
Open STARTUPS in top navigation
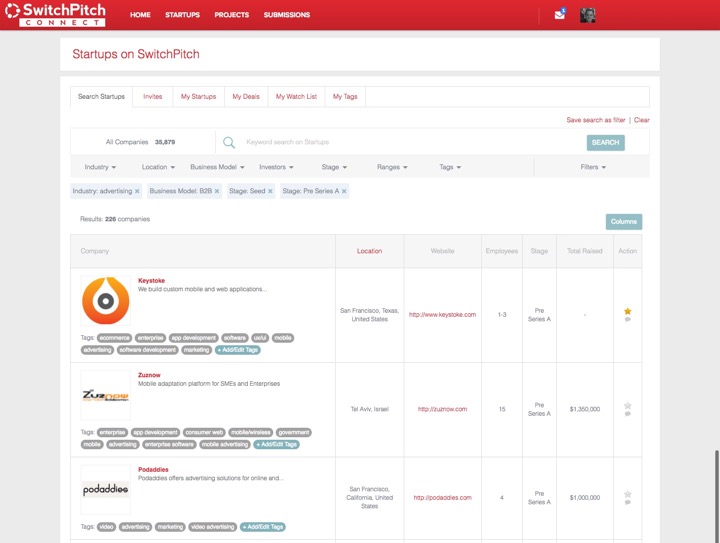(x=182, y=15)
